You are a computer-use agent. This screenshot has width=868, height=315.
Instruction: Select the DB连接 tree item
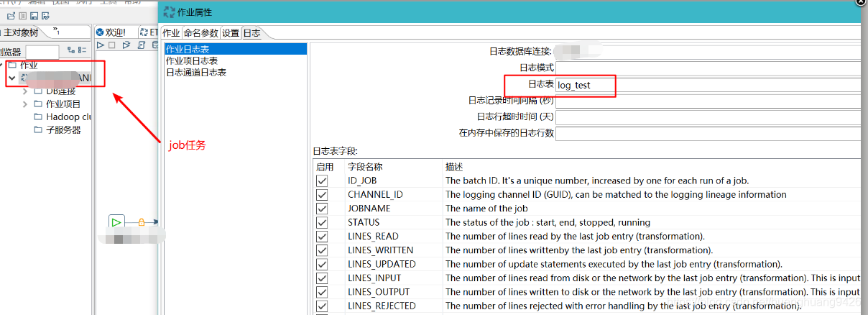pyautogui.click(x=60, y=91)
